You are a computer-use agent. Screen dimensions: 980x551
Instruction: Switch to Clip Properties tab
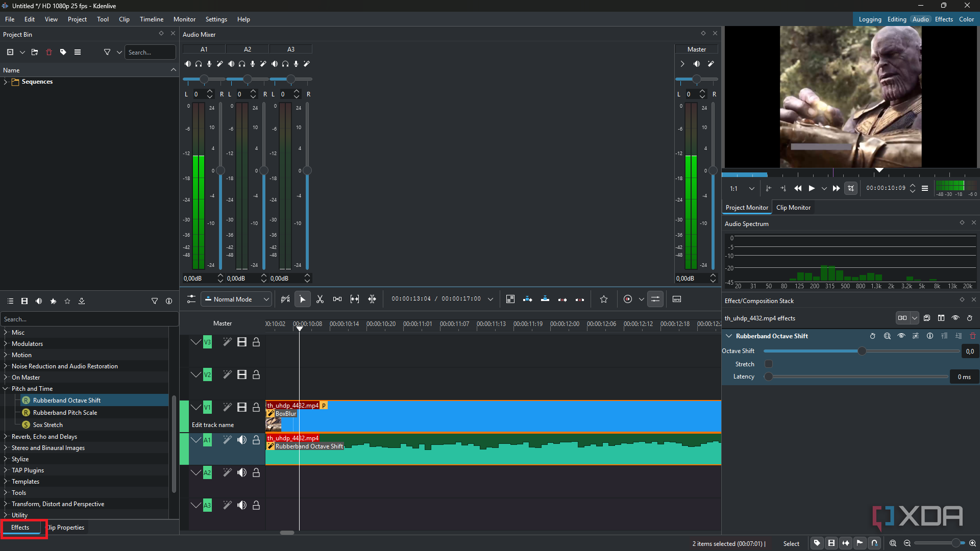click(65, 528)
